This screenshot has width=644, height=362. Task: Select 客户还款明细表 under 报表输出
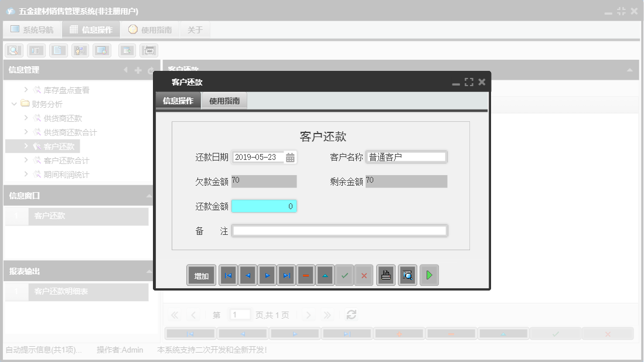(61, 291)
